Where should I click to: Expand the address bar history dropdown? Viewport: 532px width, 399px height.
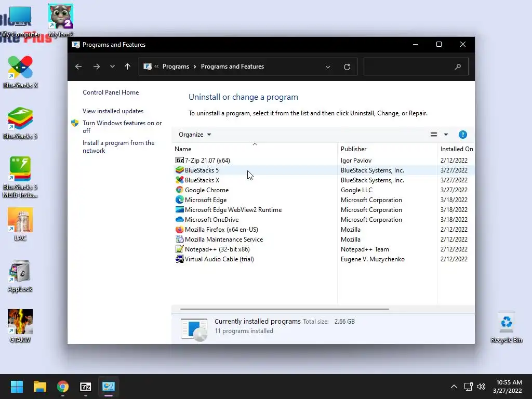pyautogui.click(x=328, y=67)
